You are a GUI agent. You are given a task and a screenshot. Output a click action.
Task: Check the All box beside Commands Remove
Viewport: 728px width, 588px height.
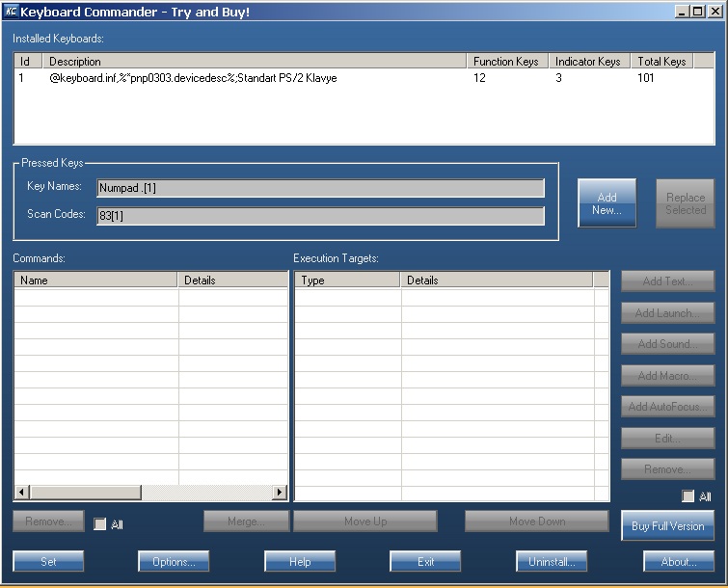100,524
